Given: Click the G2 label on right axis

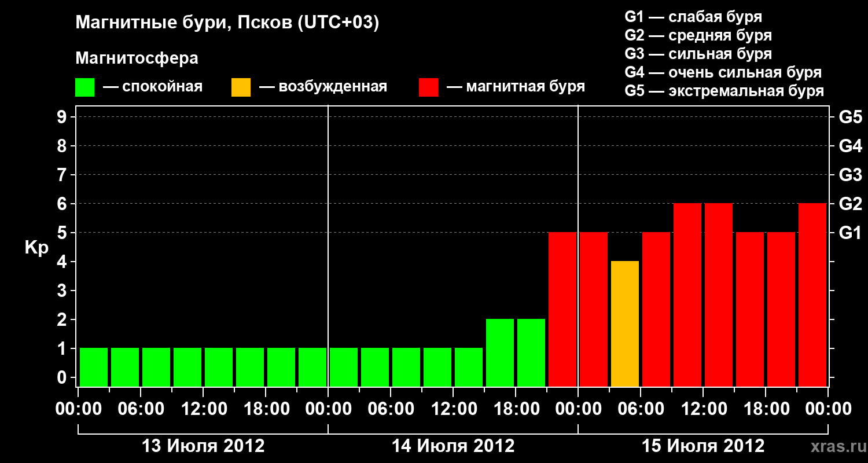Looking at the screenshot, I should coord(851,204).
